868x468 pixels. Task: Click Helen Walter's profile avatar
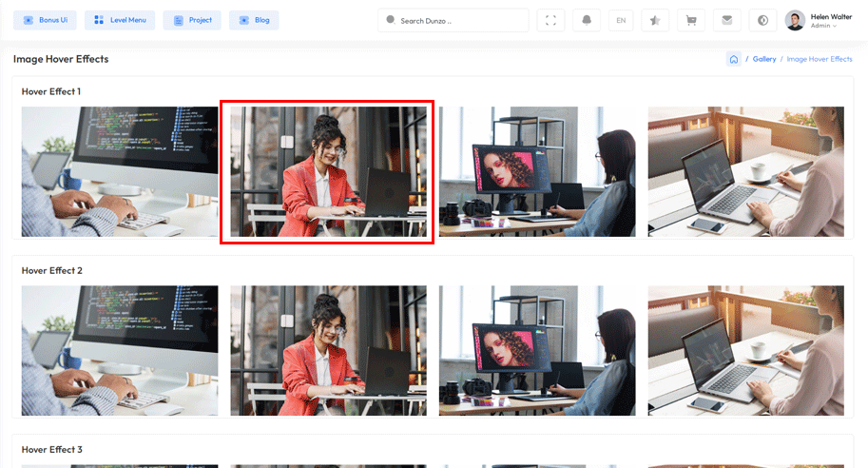(x=795, y=20)
